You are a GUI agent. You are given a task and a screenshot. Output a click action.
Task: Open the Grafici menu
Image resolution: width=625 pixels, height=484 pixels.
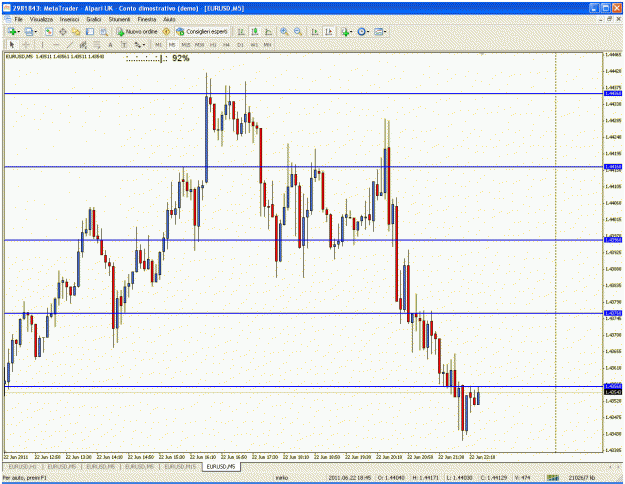[x=94, y=19]
